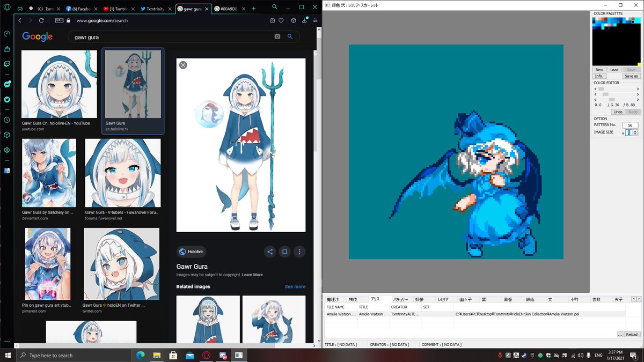Image resolution: width=644 pixels, height=362 pixels.
Task: Open fuwanovel V-tubers forum thumbnail
Action: point(122,173)
